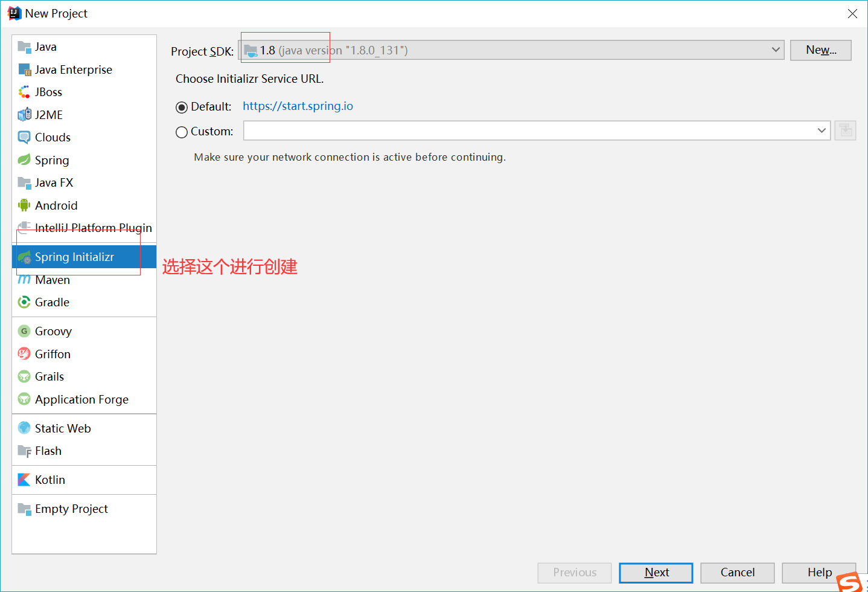Select the Default service URL radio button
The width and height of the screenshot is (868, 592).
point(182,108)
